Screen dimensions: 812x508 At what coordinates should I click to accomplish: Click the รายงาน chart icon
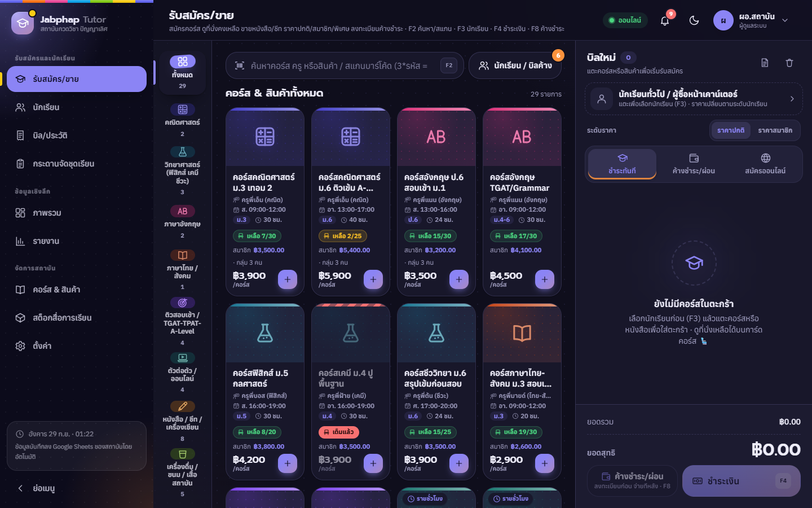point(20,241)
